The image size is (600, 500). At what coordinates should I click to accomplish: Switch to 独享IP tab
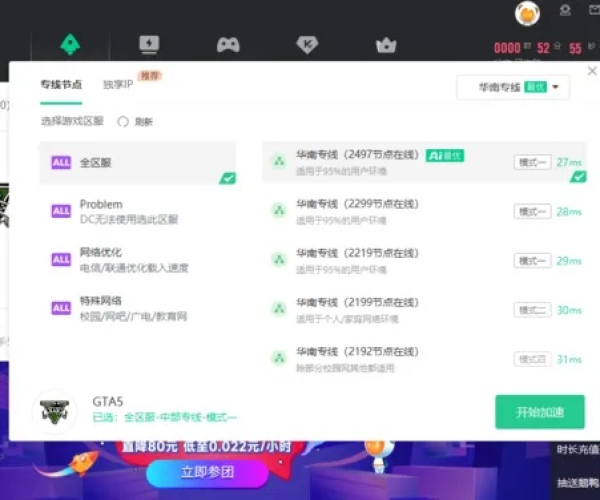(118, 85)
